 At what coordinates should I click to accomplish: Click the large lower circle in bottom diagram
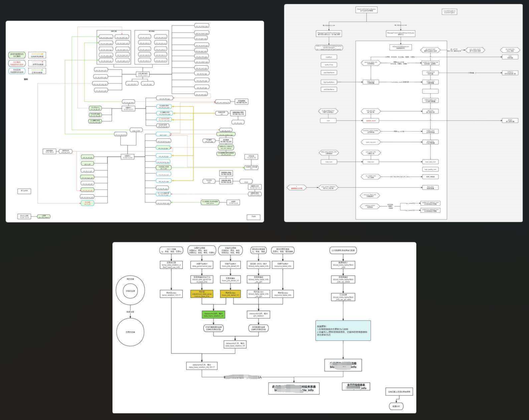click(130, 332)
